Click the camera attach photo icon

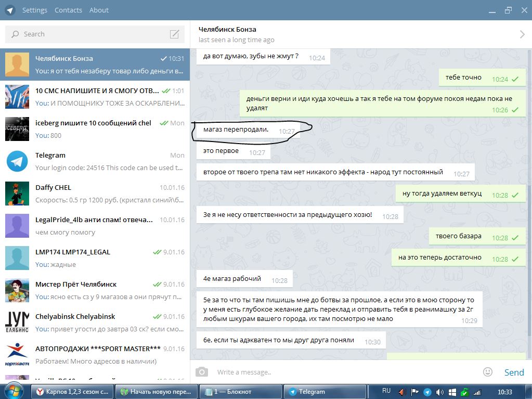tap(202, 372)
